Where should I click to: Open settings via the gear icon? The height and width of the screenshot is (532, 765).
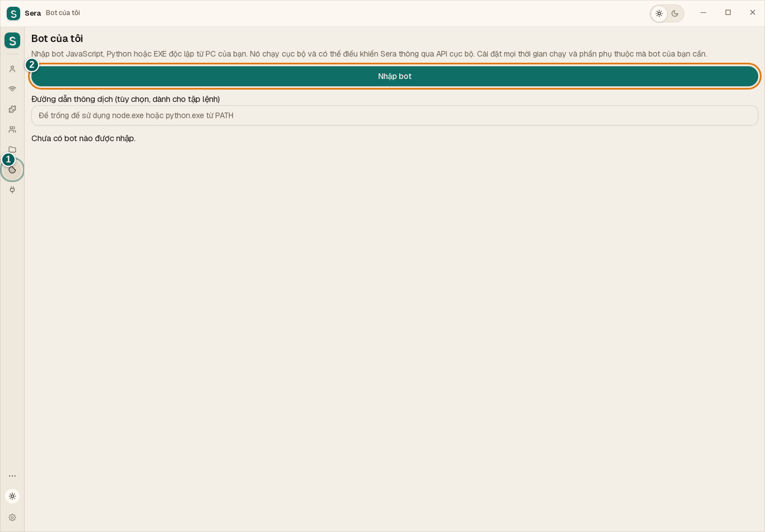click(x=12, y=517)
